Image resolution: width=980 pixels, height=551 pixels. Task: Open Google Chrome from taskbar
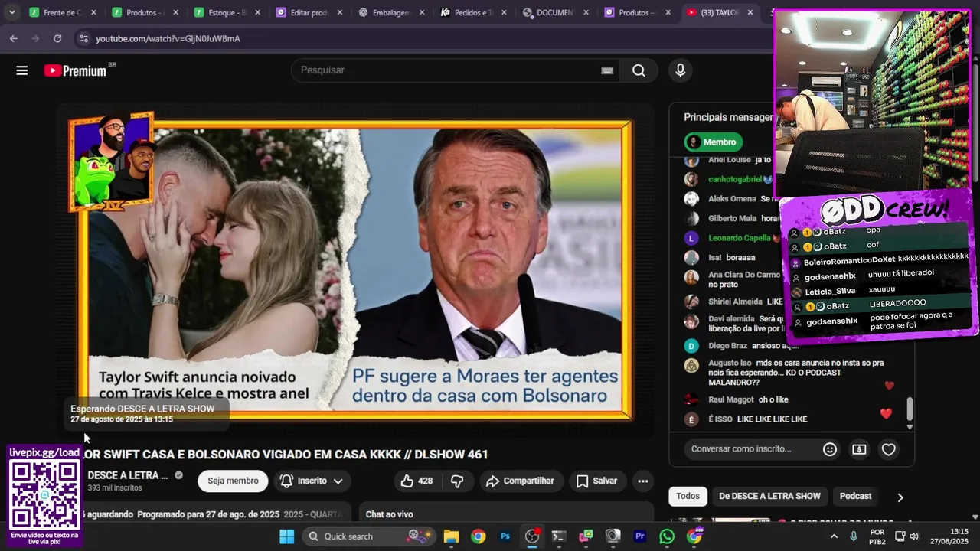478,536
